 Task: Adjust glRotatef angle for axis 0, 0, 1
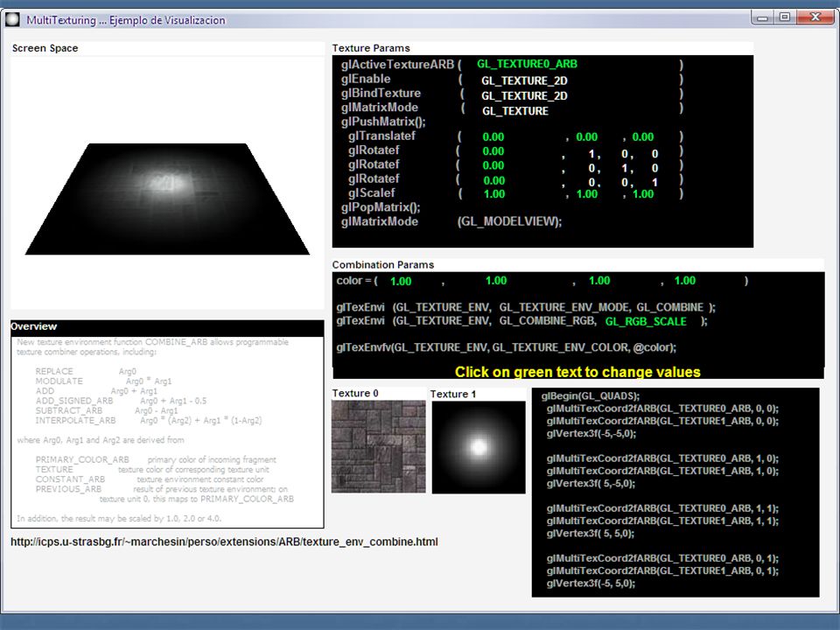[493, 180]
